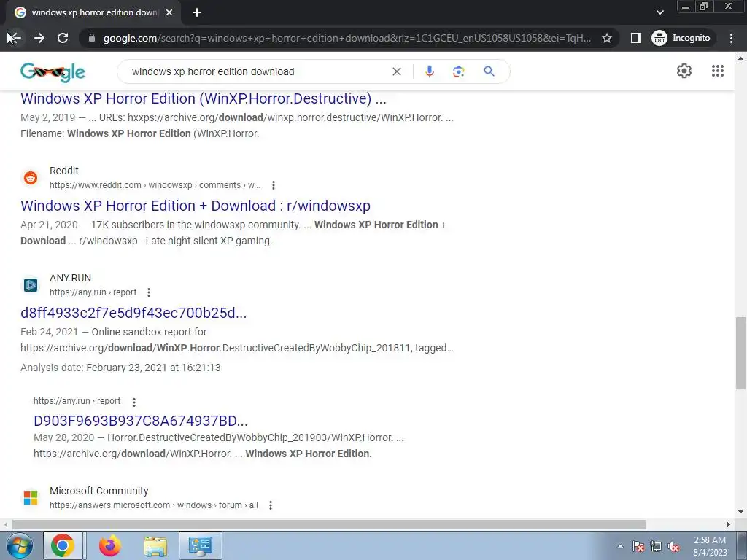This screenshot has width=747, height=560.
Task: Switch to Chrome in the taskbar
Action: pyautogui.click(x=63, y=545)
